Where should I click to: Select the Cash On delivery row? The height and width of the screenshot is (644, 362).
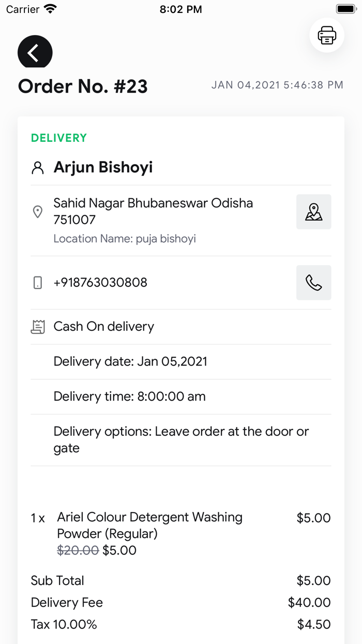pos(104,327)
